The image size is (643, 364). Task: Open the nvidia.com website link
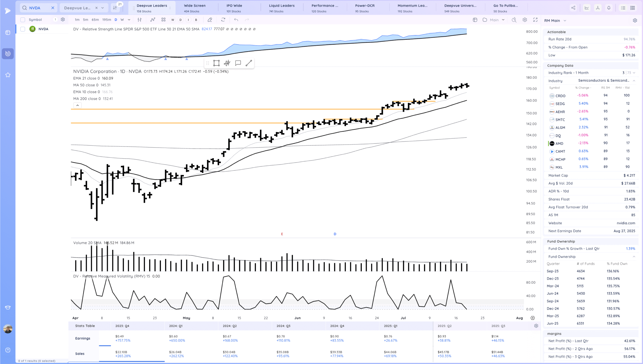pyautogui.click(x=626, y=223)
